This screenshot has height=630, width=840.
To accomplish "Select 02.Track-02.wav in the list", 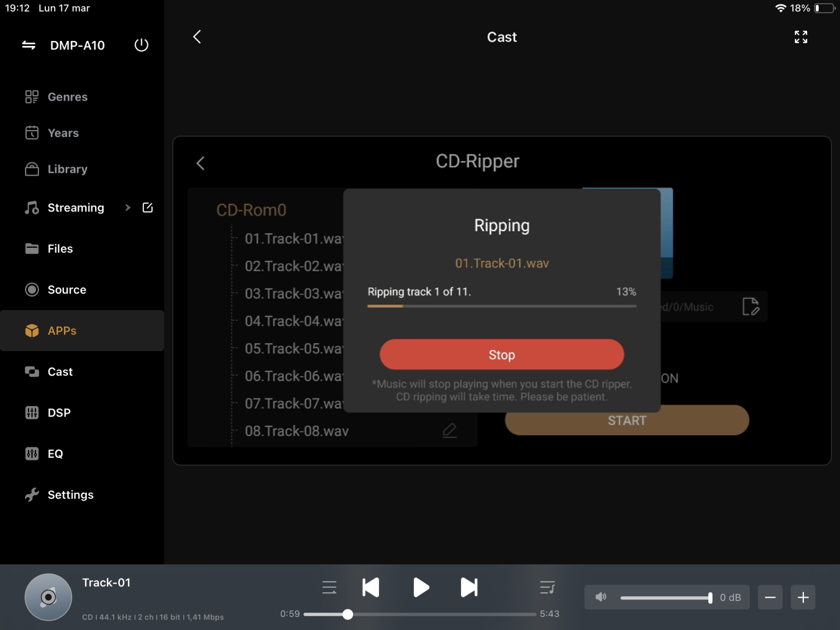I will [293, 266].
